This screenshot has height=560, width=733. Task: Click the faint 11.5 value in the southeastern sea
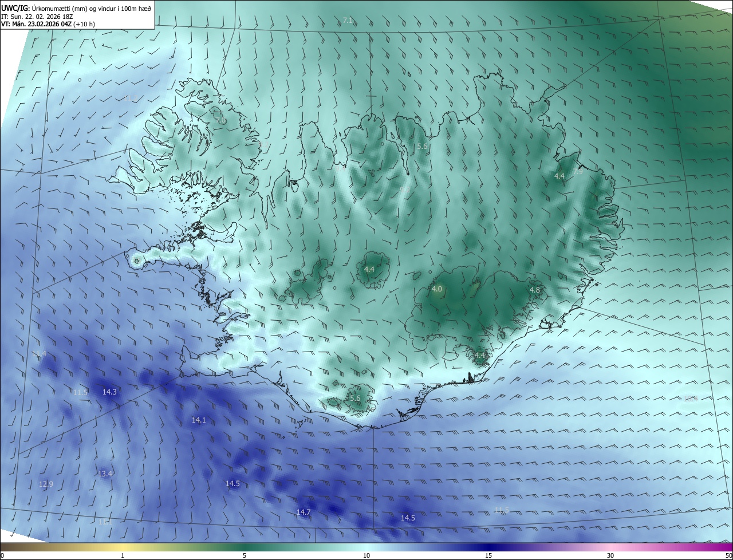click(502, 510)
